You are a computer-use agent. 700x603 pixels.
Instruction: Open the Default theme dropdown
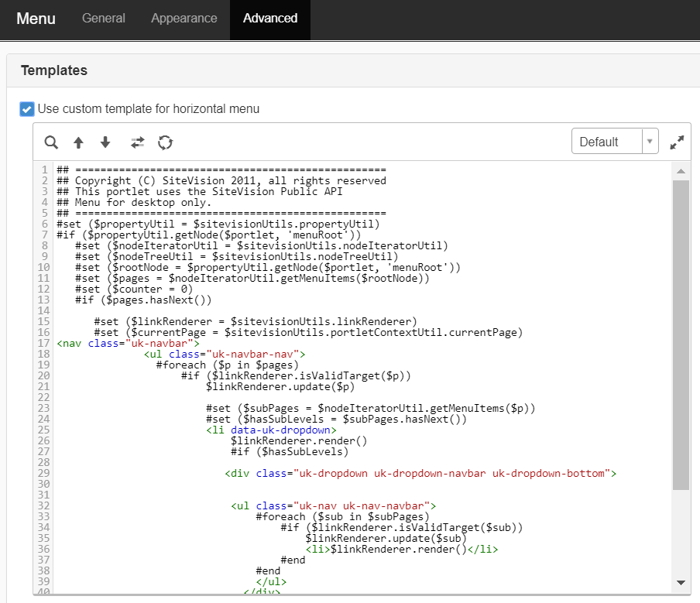click(x=606, y=142)
